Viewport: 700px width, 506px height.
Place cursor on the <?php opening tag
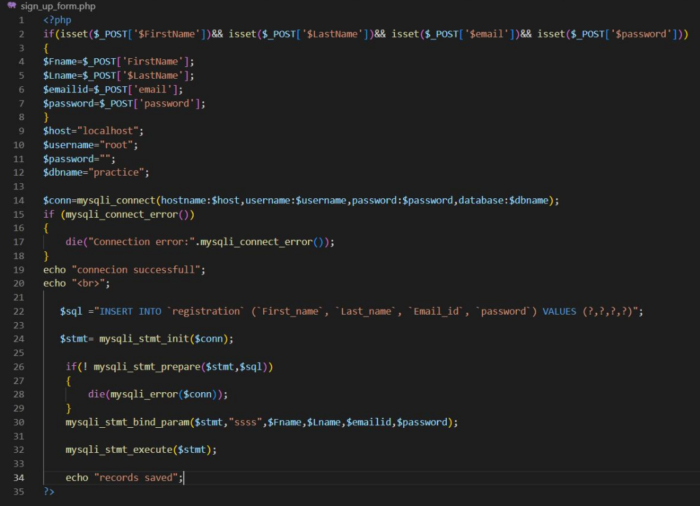click(x=57, y=20)
